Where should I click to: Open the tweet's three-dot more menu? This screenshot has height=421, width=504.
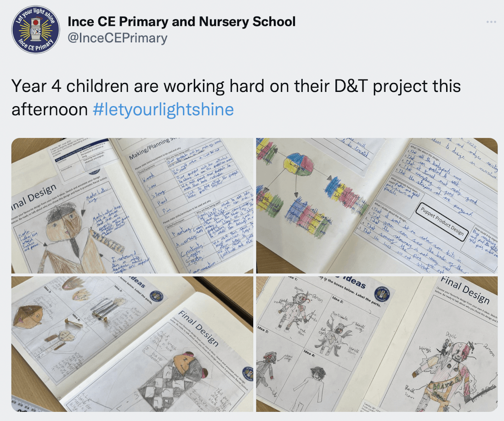click(x=491, y=22)
